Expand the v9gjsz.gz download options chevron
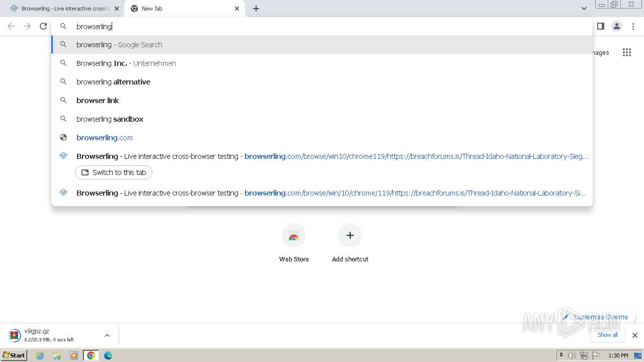This screenshot has height=362, width=644. click(107, 335)
